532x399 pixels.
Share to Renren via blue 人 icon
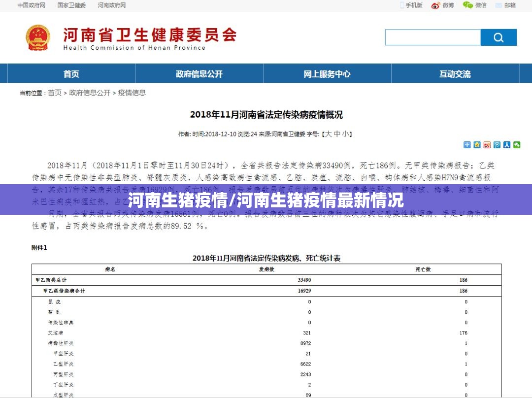click(507, 145)
